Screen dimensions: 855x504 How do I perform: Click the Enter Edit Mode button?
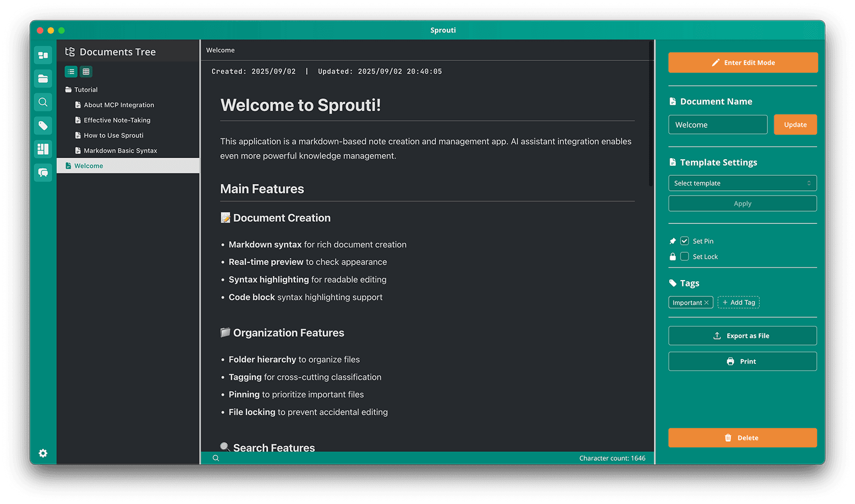point(742,63)
